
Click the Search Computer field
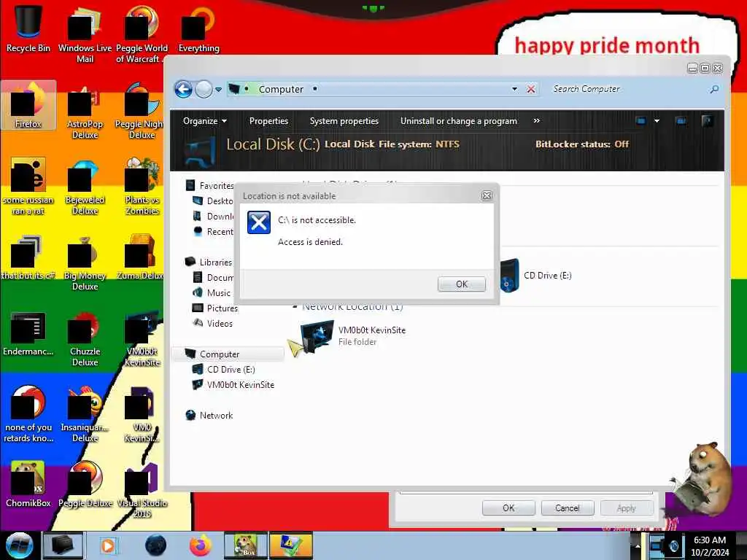click(628, 89)
